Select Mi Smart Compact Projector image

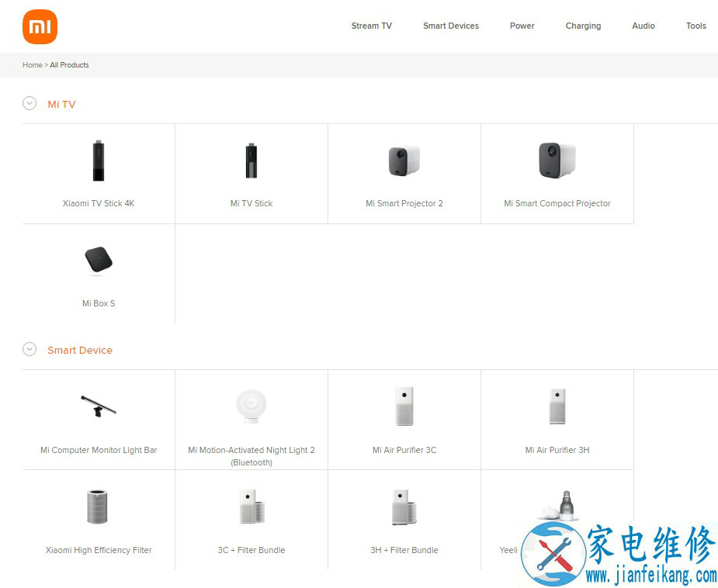(x=557, y=160)
